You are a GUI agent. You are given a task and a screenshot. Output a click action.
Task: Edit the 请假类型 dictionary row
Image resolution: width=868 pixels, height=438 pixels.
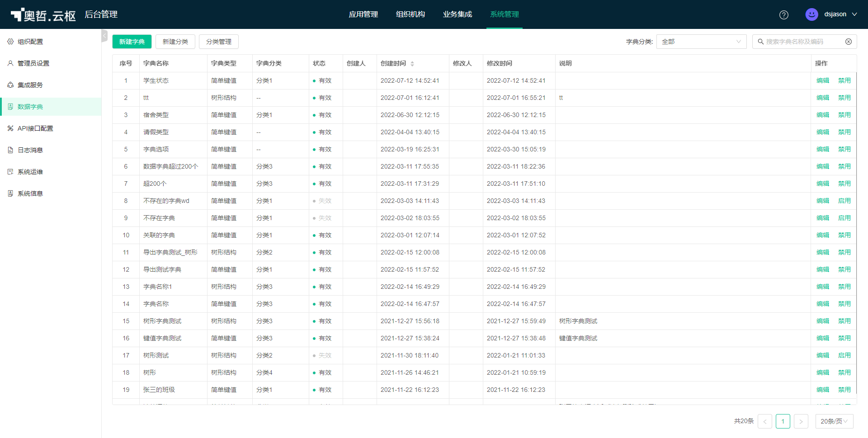tap(823, 132)
